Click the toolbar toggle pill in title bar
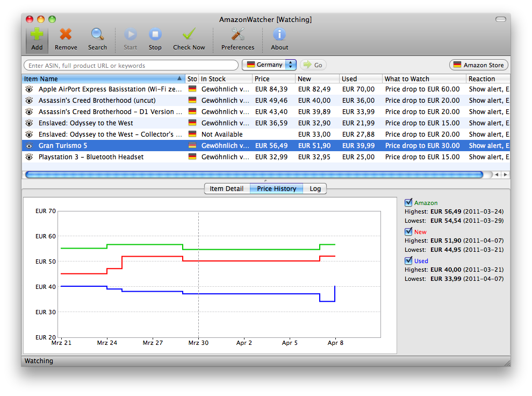Image resolution: width=532 pixels, height=396 pixels. [x=500, y=19]
